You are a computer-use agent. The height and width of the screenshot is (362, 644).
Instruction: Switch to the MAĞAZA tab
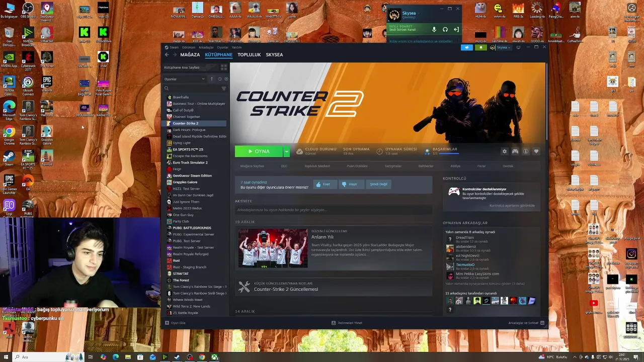tap(190, 55)
